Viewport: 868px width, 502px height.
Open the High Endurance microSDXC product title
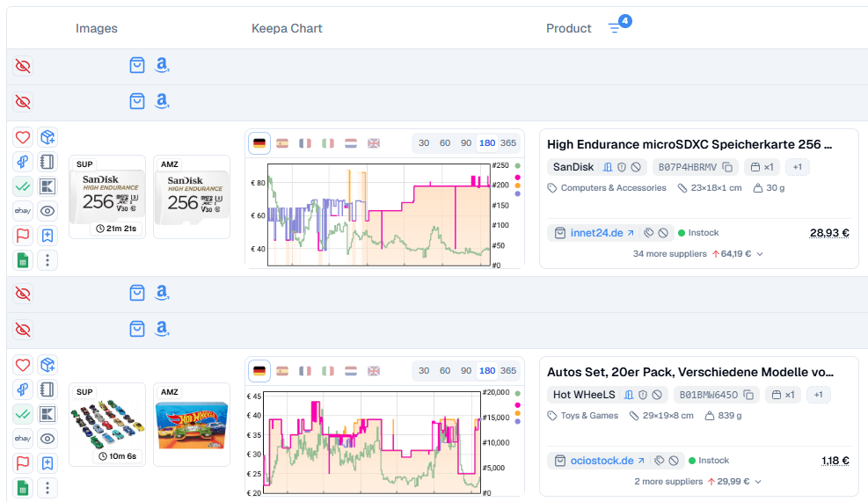click(689, 144)
